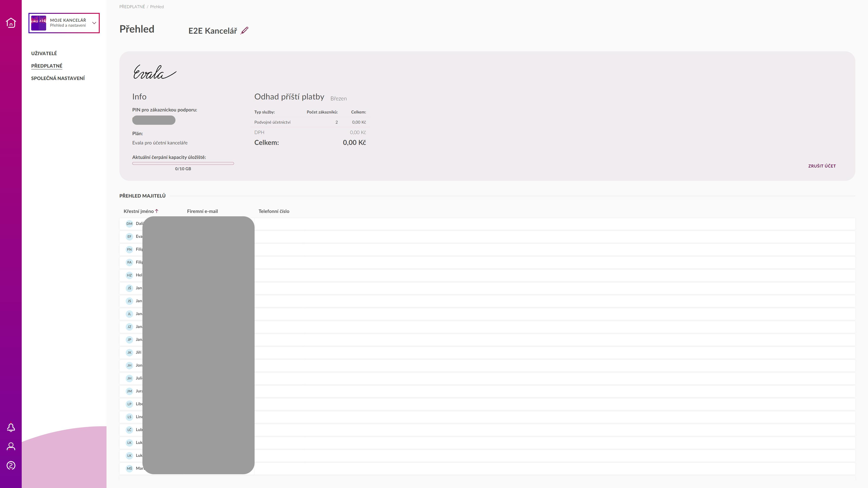
Task: Click the Podvojné účetnictví service row
Action: click(310, 122)
